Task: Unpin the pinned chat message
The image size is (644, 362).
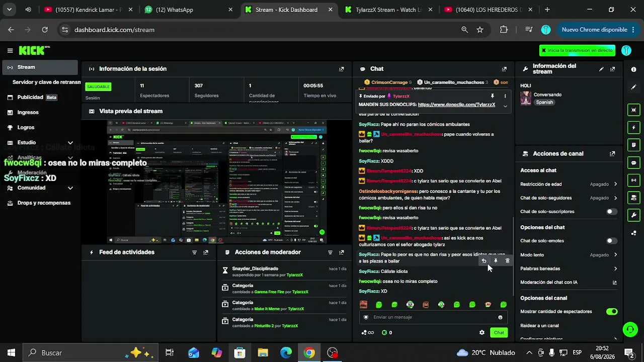Action: pyautogui.click(x=493, y=96)
